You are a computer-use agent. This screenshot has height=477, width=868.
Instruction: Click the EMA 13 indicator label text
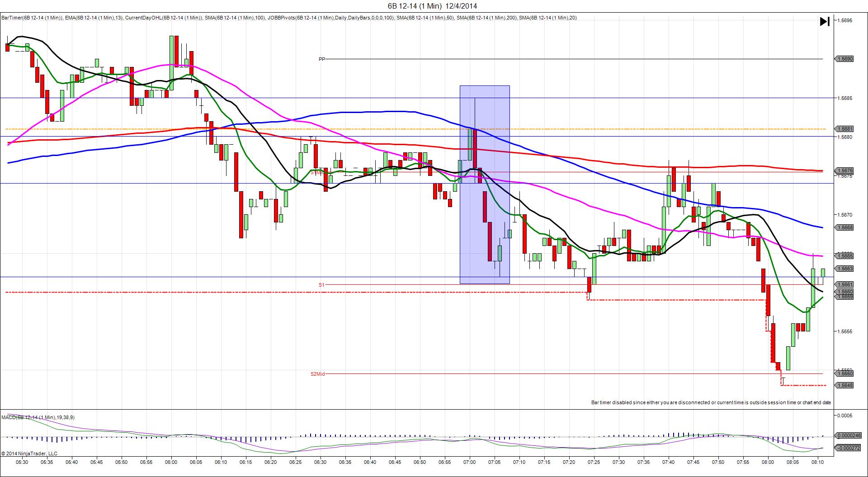94,18
